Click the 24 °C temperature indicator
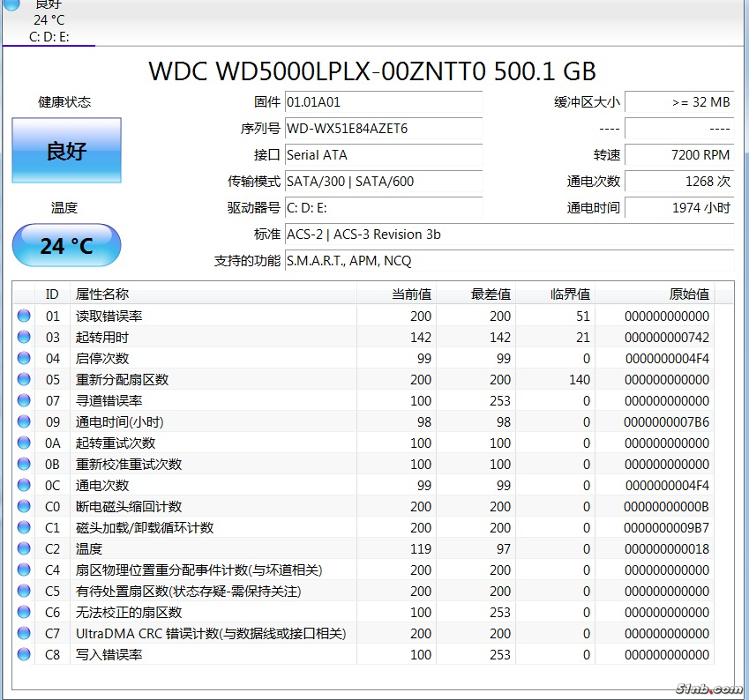This screenshot has height=700, width=749. coord(66,245)
